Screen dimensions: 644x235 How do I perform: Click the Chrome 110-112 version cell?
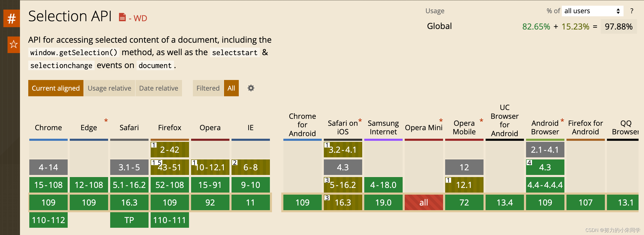point(48,220)
